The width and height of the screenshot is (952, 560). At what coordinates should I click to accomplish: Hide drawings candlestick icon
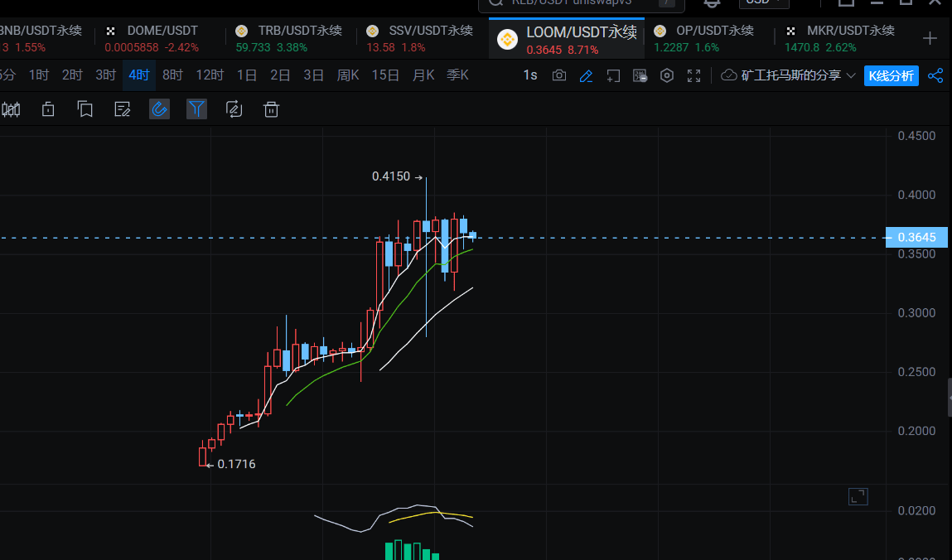[x=11, y=110]
